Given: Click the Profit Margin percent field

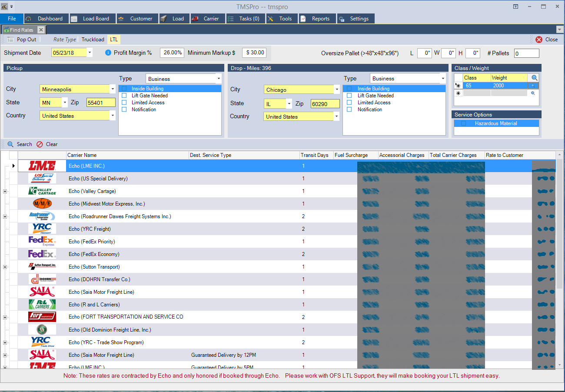Looking at the screenshot, I should click(172, 53).
